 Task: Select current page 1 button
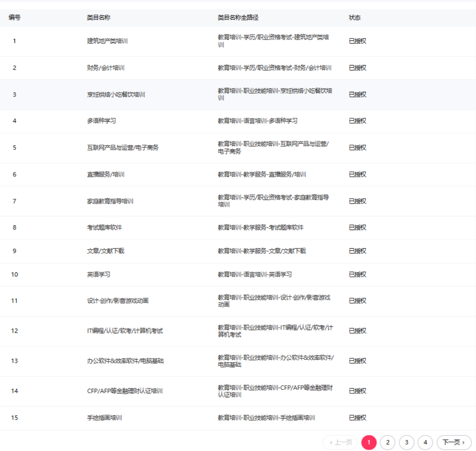tap(369, 442)
